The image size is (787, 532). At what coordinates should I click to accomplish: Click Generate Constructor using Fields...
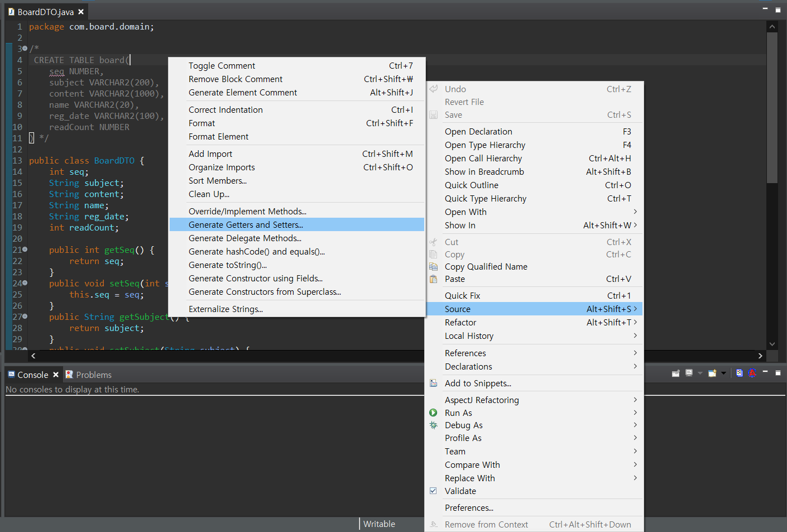pyautogui.click(x=297, y=278)
